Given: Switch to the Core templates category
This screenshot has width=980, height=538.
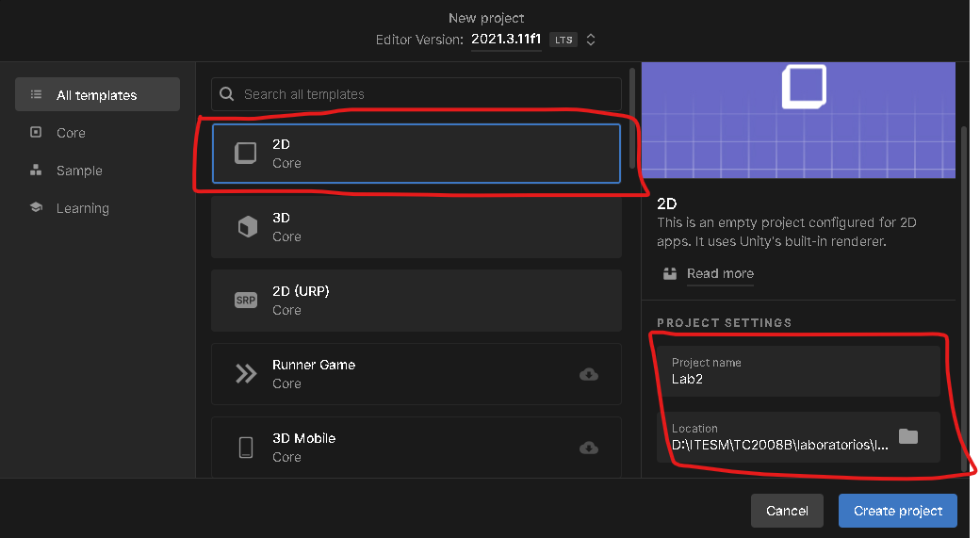Looking at the screenshot, I should click(71, 133).
